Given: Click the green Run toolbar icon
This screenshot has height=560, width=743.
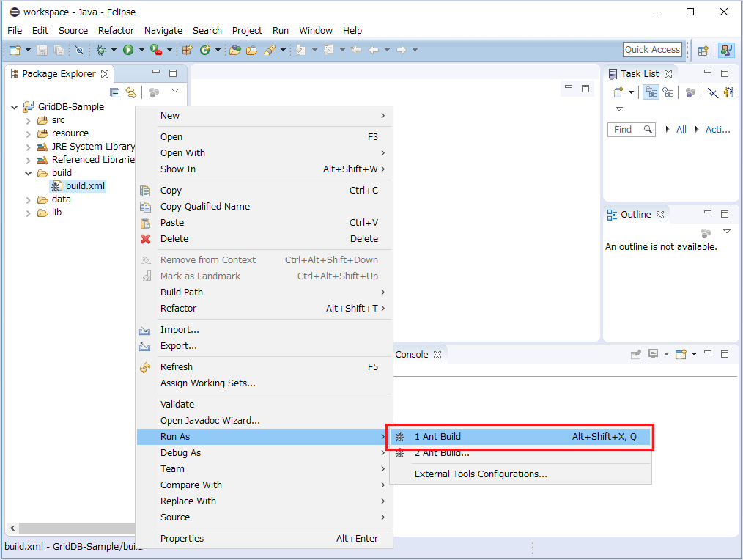Looking at the screenshot, I should pos(128,50).
